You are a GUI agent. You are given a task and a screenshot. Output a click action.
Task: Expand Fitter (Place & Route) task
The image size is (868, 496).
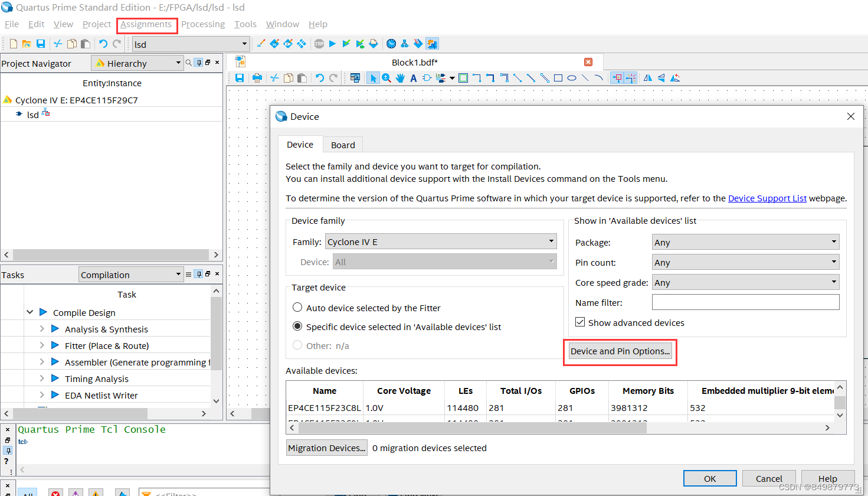click(42, 345)
